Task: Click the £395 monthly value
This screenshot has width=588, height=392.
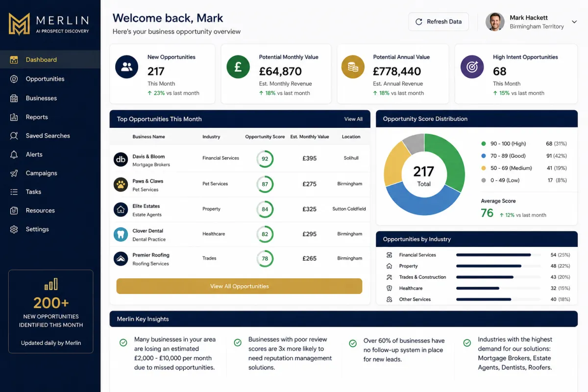Action: point(310,159)
